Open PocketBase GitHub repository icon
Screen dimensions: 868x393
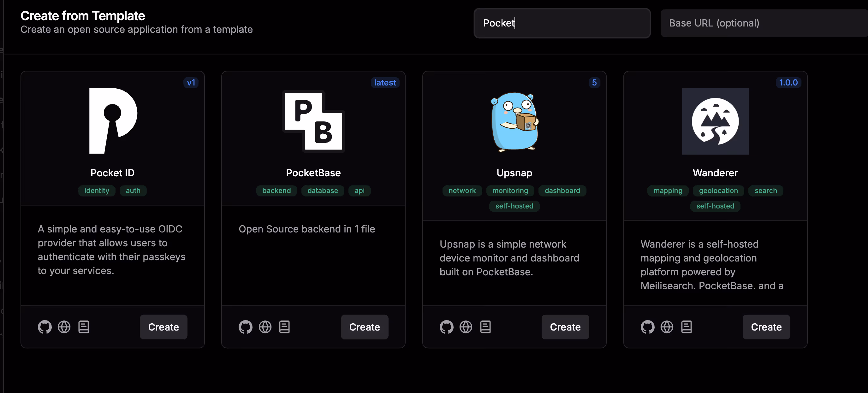[x=245, y=327]
